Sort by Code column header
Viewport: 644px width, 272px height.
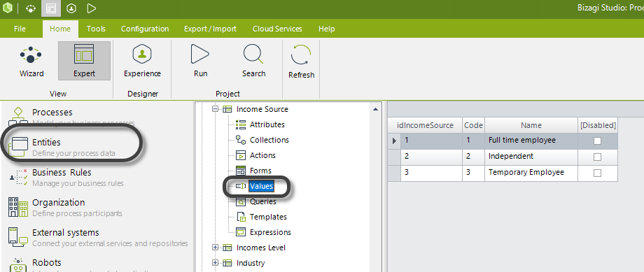coord(473,125)
